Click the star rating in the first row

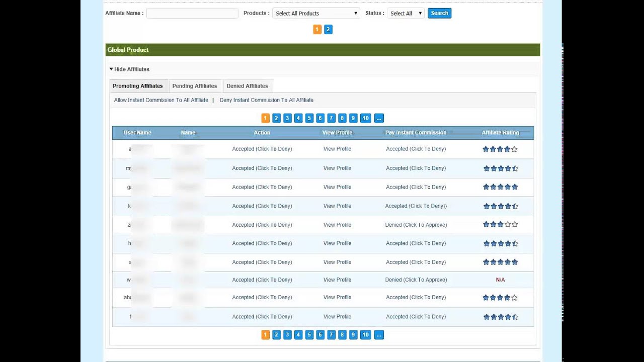point(500,149)
